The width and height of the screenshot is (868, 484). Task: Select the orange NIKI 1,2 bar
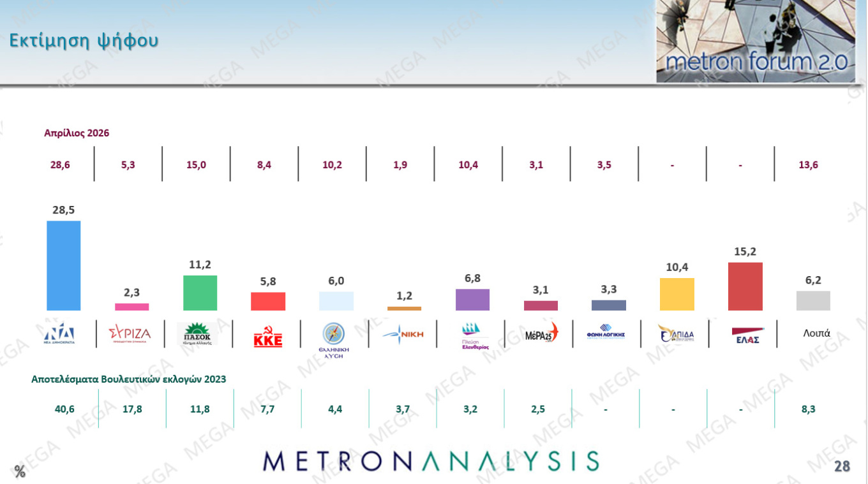[404, 309]
